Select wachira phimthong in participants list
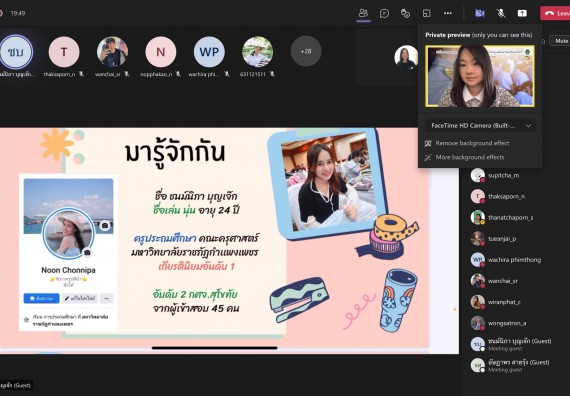 [513, 260]
